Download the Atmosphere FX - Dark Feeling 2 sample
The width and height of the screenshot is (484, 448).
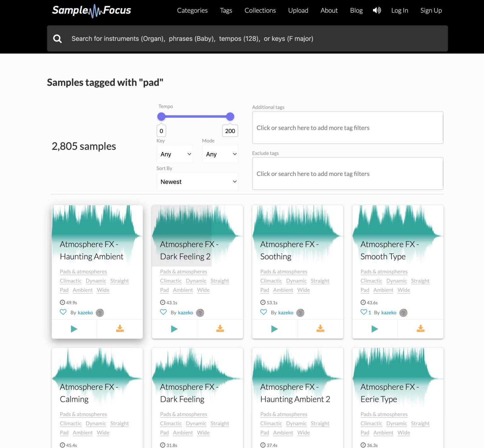pos(220,329)
